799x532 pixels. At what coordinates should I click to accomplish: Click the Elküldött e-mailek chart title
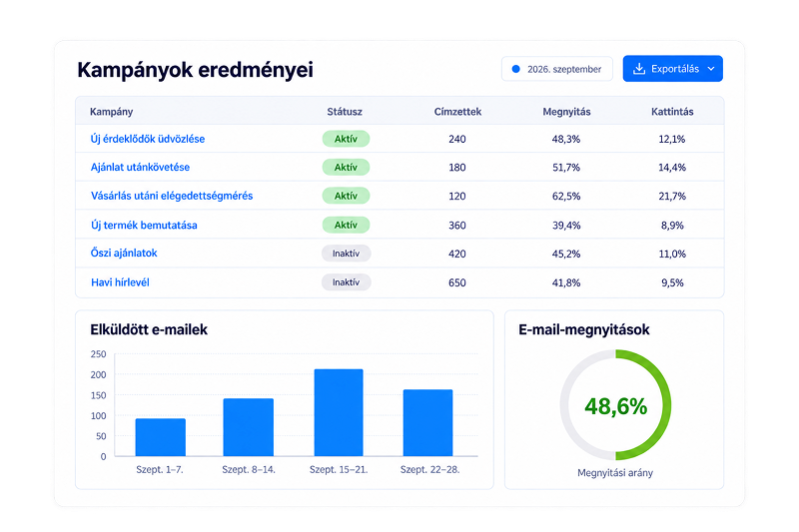(149, 330)
